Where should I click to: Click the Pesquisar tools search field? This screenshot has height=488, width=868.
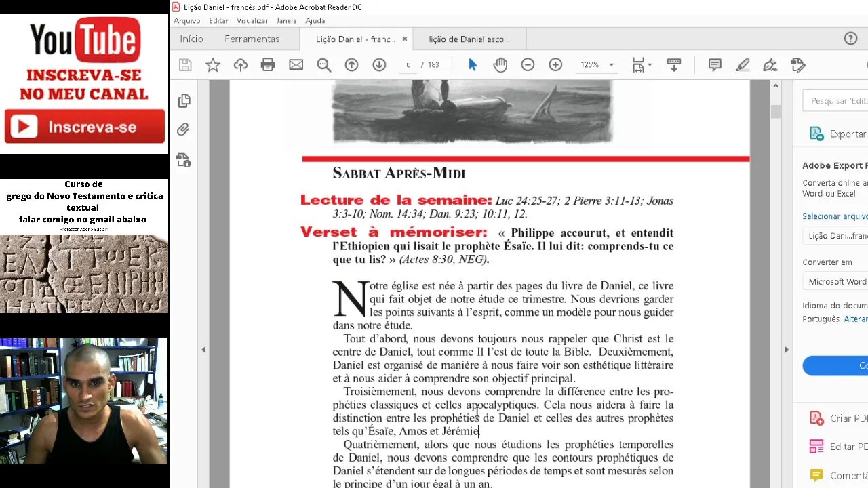835,101
